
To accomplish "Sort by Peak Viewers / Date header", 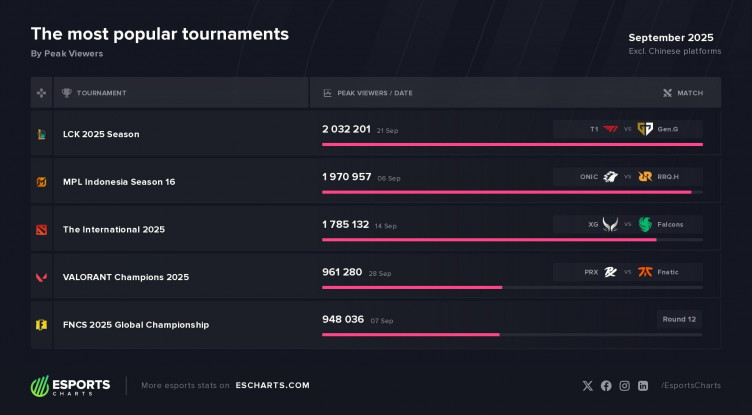I will point(374,93).
